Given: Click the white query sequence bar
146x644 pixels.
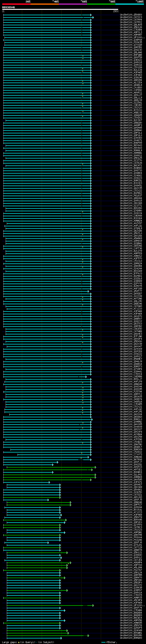Looking at the screenshot, I should (60, 10).
